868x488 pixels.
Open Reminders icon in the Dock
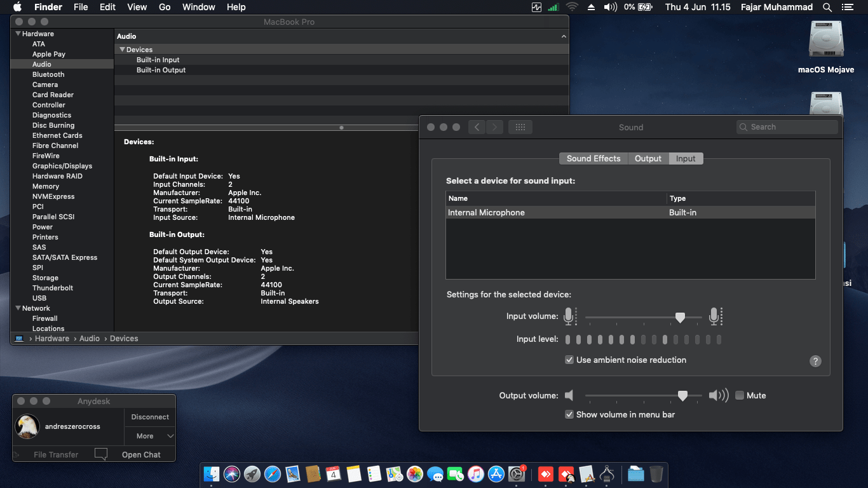pos(374,474)
